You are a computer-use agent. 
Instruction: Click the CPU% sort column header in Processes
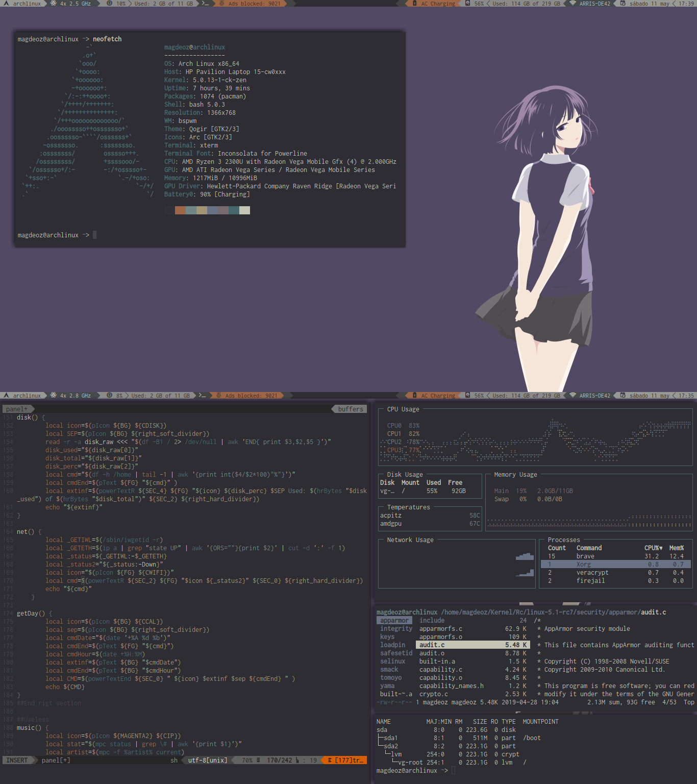click(x=653, y=548)
